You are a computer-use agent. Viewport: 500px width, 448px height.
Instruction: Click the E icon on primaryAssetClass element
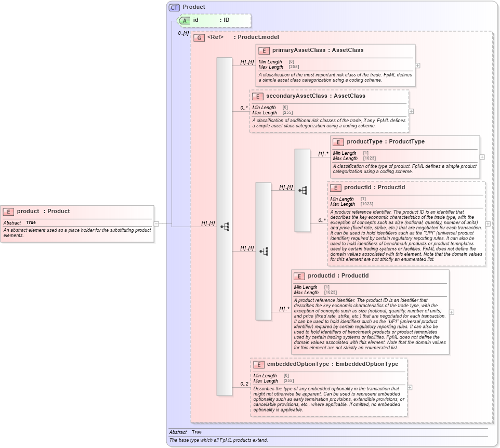pos(263,50)
